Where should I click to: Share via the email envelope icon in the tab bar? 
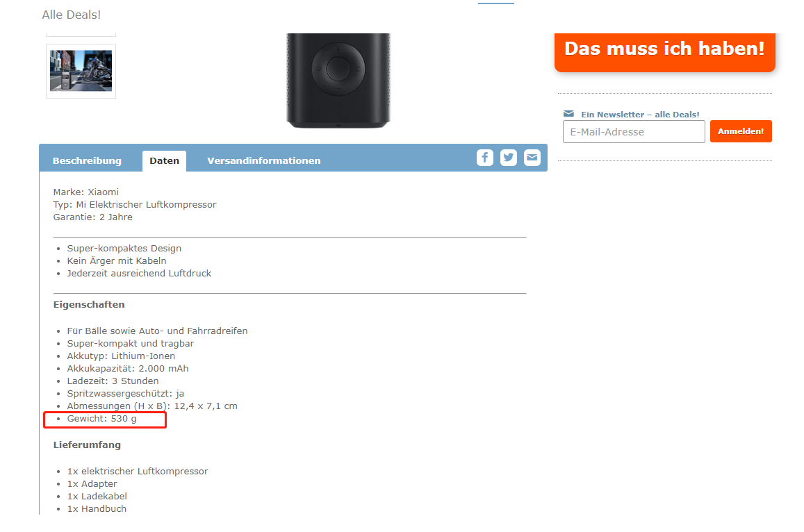[x=532, y=158]
